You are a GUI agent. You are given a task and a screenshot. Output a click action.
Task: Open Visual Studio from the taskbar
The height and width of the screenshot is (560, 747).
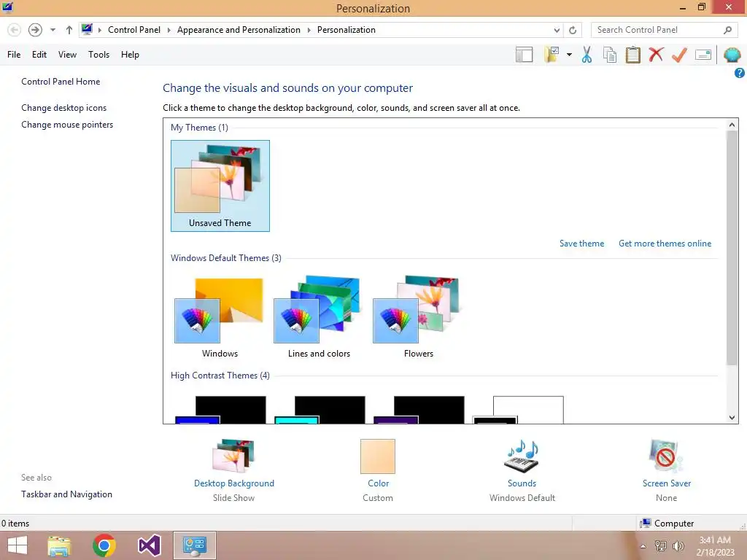coord(149,545)
